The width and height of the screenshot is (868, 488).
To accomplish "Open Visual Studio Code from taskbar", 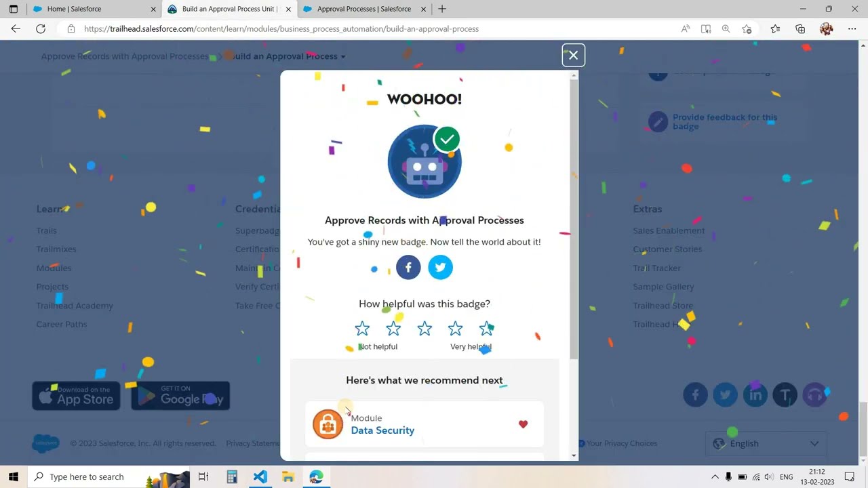I will coord(260,476).
